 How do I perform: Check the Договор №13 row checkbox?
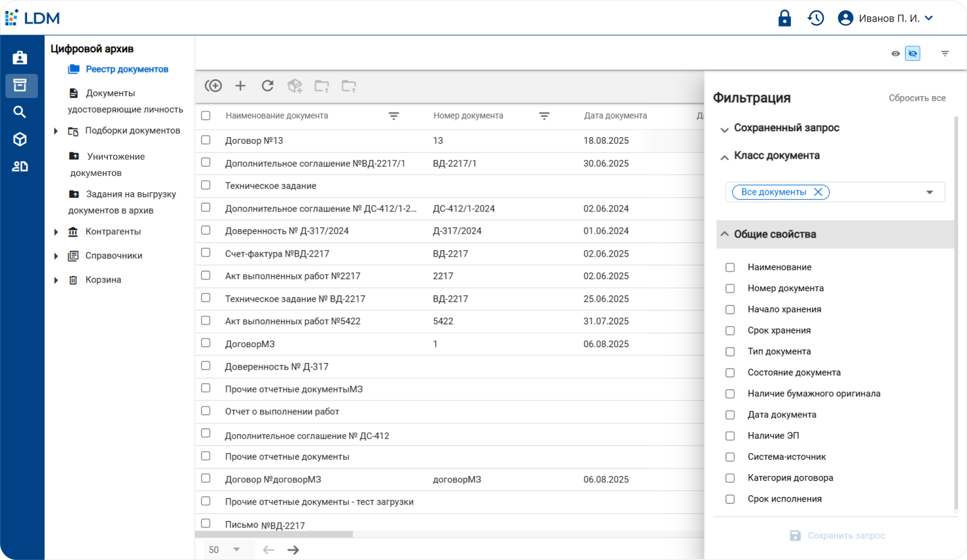pyautogui.click(x=205, y=140)
